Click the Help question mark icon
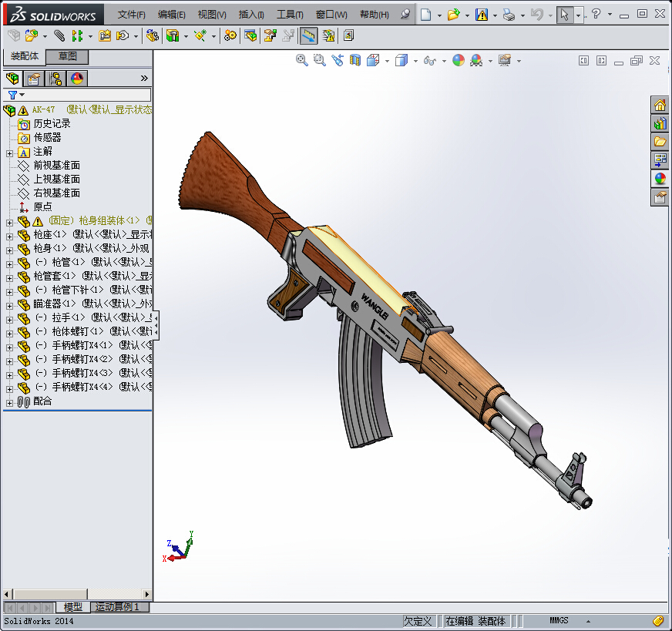Image resolution: width=672 pixels, height=631 pixels. [x=596, y=14]
